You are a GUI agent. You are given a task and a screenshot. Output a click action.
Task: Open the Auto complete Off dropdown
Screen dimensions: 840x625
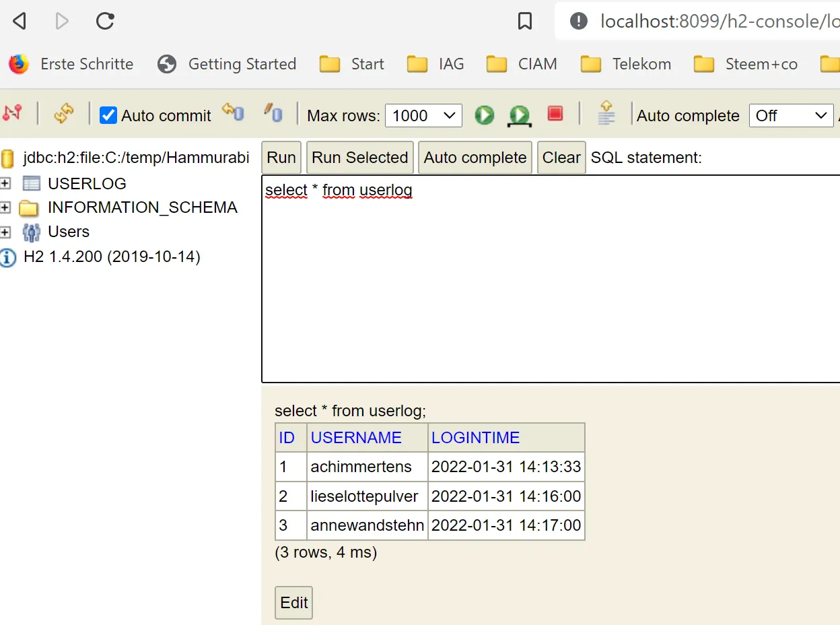[791, 115]
